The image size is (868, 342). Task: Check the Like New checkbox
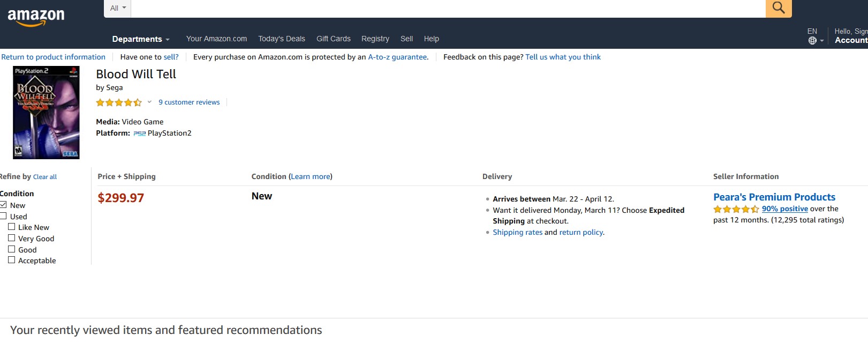click(11, 227)
